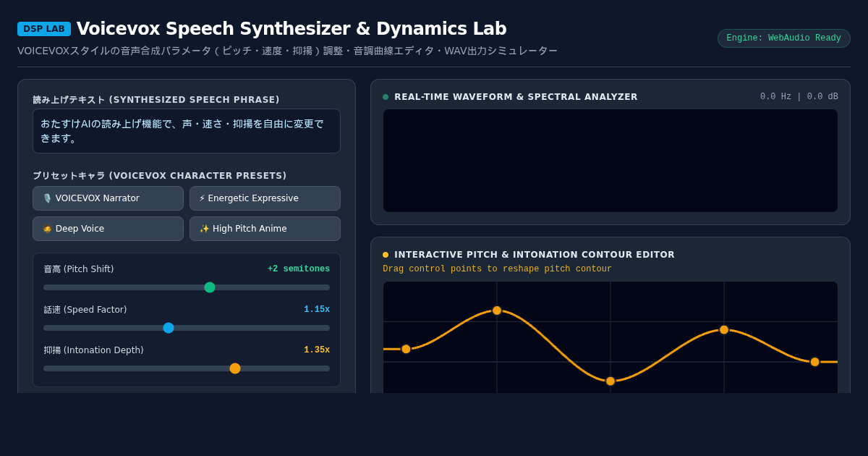Select the Energetic Expressive preset
Screen dimensions: 868x456
(x=265, y=198)
